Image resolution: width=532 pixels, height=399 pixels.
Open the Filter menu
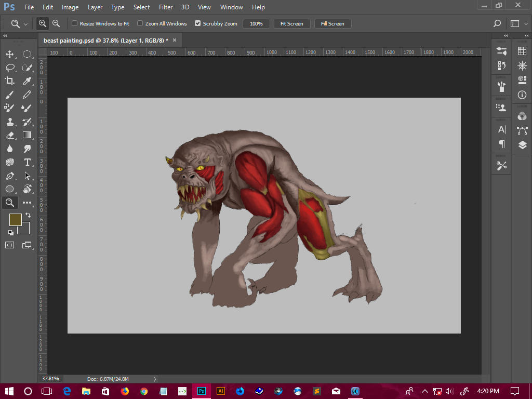click(x=165, y=7)
